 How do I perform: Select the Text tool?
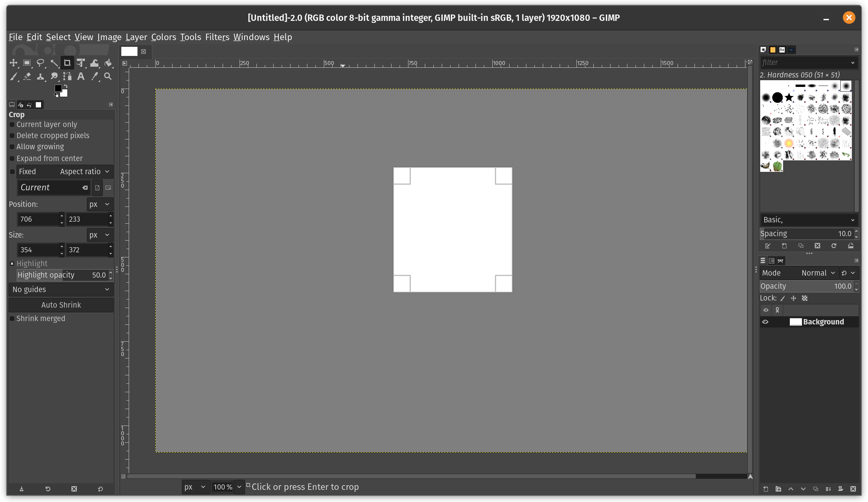pos(81,76)
